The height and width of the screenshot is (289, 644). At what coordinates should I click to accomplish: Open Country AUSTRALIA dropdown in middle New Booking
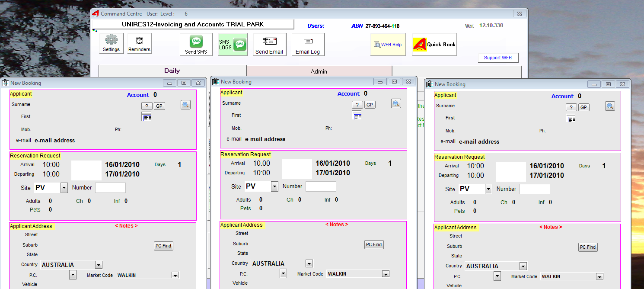click(309, 263)
